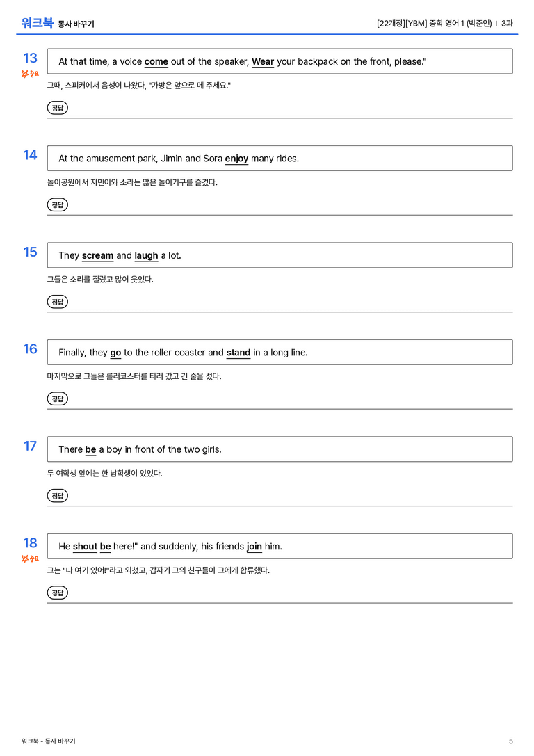Screen dimensions: 534x756
Task: Click the 정답 badge under question 16
Action: (57, 399)
